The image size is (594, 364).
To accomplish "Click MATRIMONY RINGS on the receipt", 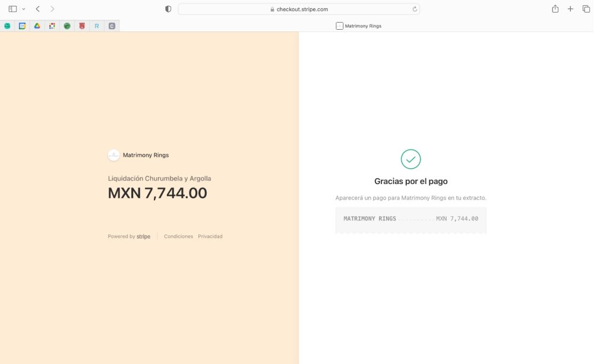I will (x=369, y=219).
